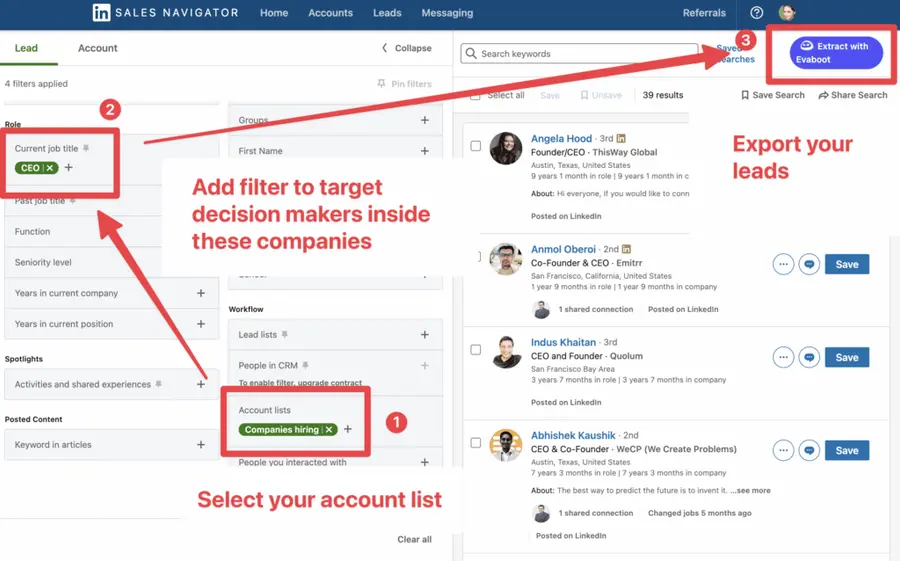This screenshot has width=900, height=561.
Task: Remove the Companies hiring account list chip
Action: click(329, 430)
